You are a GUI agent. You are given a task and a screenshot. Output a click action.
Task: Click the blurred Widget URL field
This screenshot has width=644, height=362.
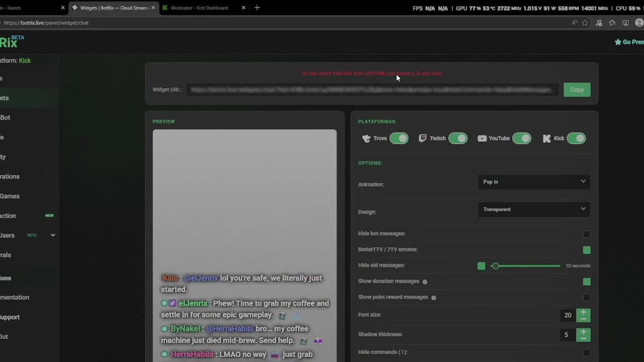tap(372, 90)
